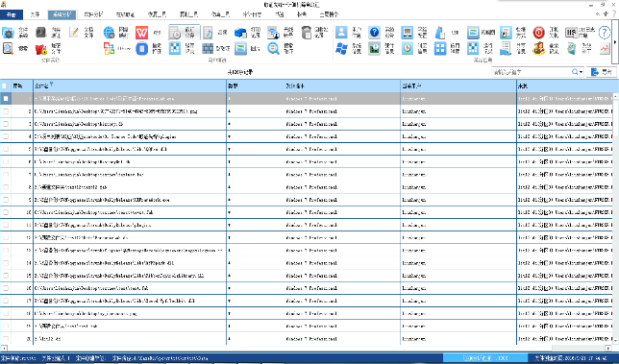619x364 pixels.
Task: Sort by the sequence number column header
Action: click(22, 85)
